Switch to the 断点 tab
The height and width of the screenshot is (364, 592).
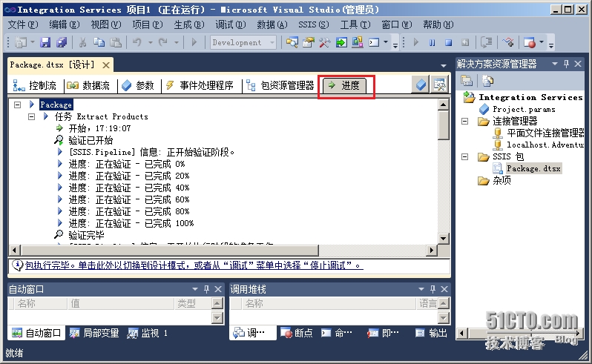click(x=297, y=333)
